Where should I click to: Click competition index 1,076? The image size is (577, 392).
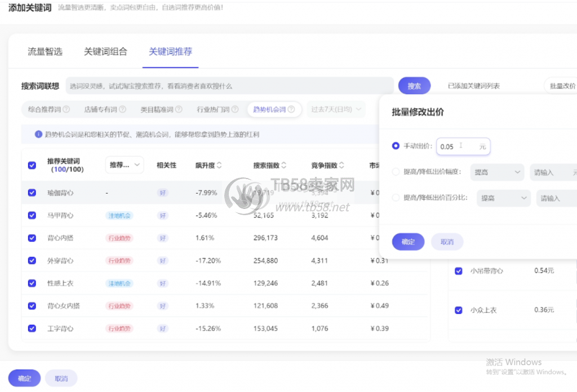pyautogui.click(x=319, y=328)
